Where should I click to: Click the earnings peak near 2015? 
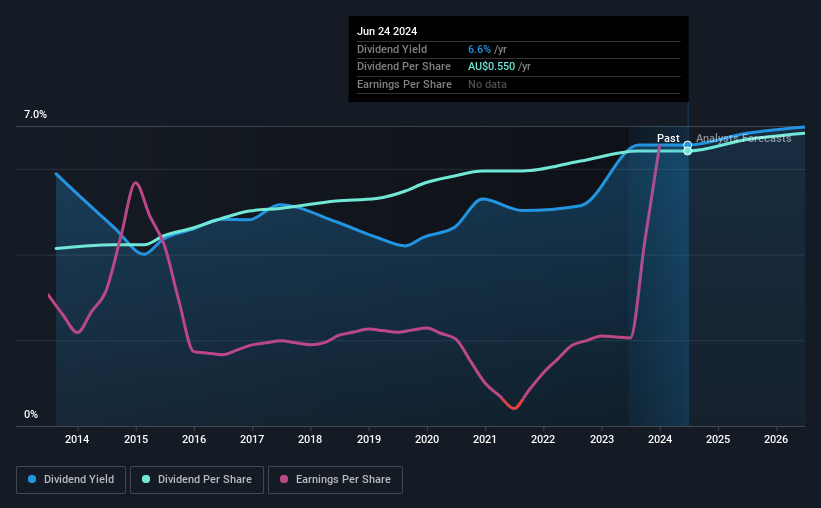pyautogui.click(x=136, y=183)
